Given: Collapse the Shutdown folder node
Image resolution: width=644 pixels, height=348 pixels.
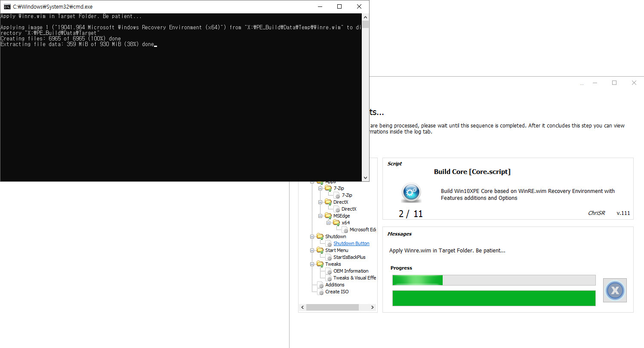Looking at the screenshot, I should coord(312,236).
